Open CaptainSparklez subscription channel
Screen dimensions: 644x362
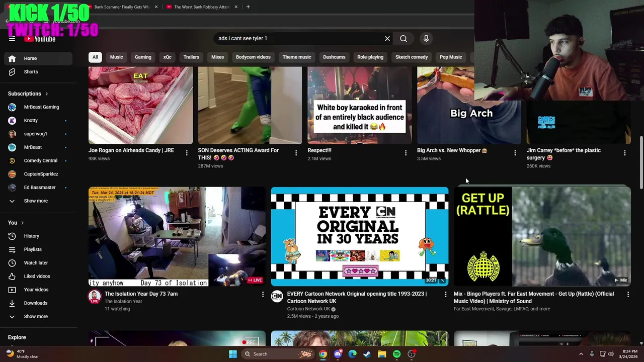point(38,174)
